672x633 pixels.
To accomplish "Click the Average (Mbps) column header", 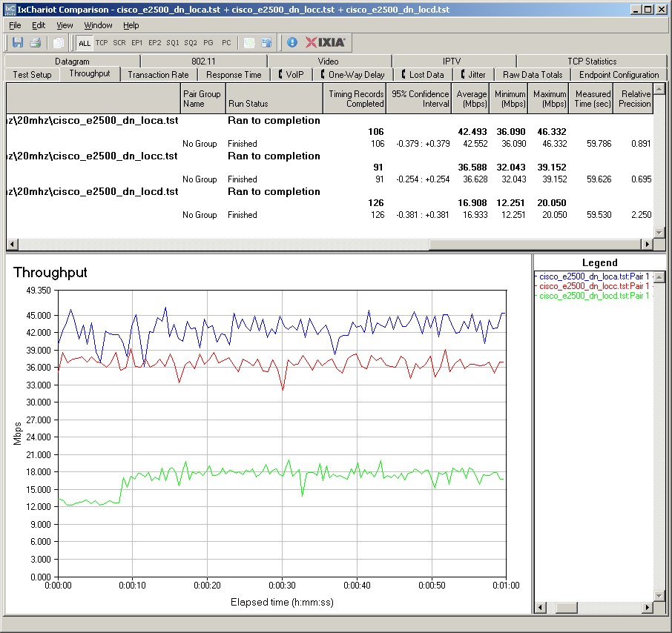I will 470,99.
